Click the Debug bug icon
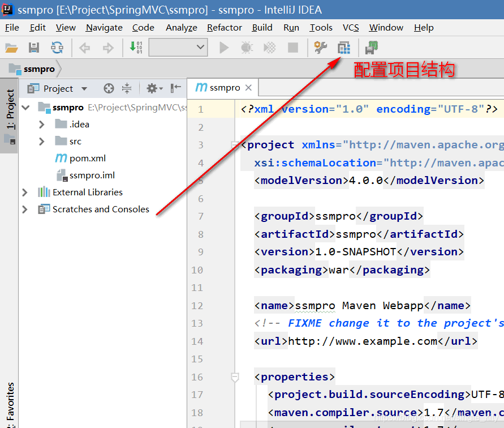Image resolution: width=504 pixels, height=428 pixels. (247, 48)
